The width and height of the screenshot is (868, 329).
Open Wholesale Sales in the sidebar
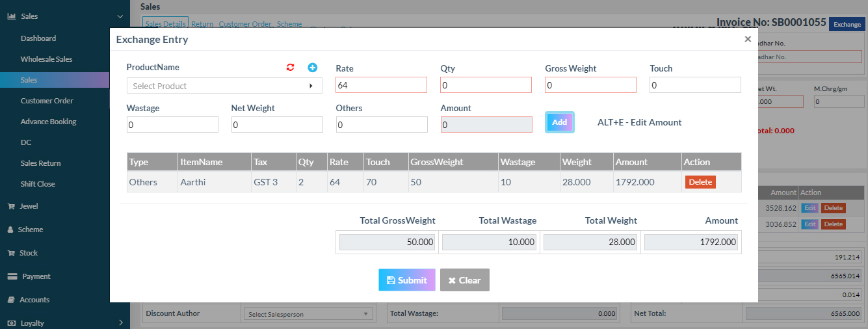point(46,59)
